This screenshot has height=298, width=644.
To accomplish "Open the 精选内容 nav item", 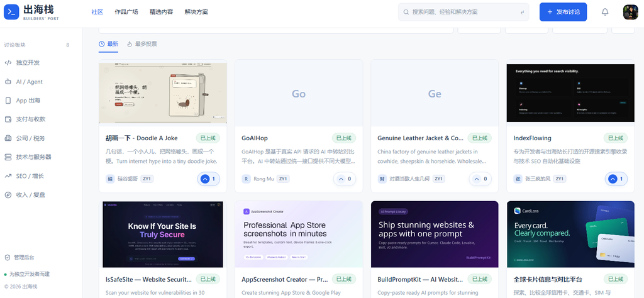I will click(161, 12).
